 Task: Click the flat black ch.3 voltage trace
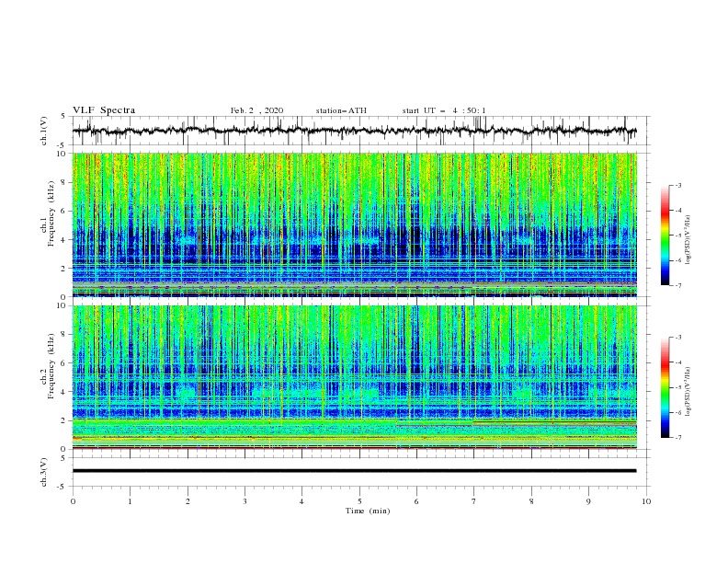[354, 471]
